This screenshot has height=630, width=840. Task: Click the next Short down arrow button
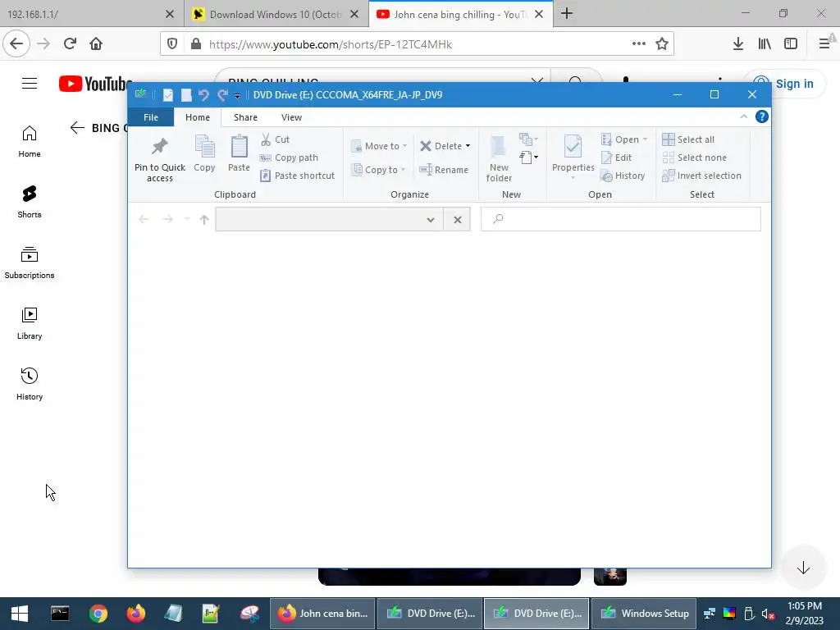(x=802, y=568)
